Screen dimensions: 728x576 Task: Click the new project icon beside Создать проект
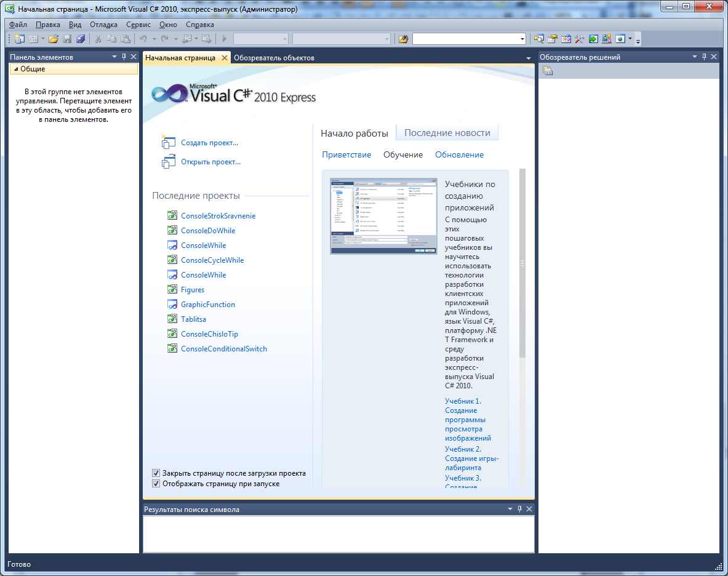pos(168,142)
